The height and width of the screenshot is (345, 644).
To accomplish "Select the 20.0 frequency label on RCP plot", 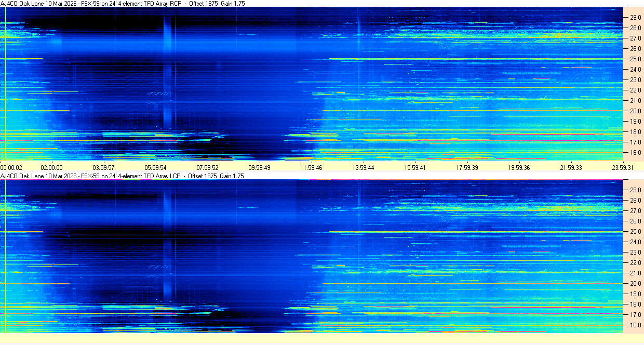I will (x=636, y=111).
